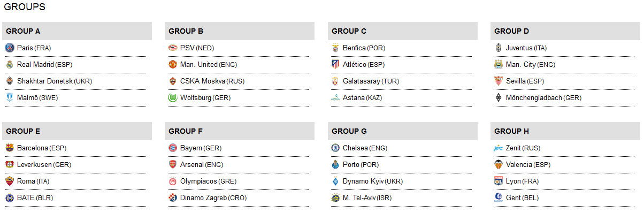Click the Juventus crest icon
644x213 pixels.
[498, 48]
